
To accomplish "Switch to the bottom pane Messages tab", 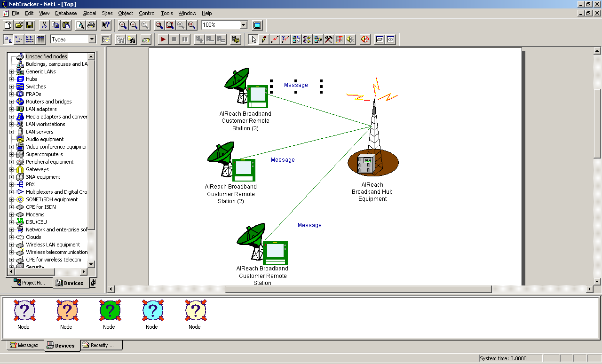I will 24,345.
